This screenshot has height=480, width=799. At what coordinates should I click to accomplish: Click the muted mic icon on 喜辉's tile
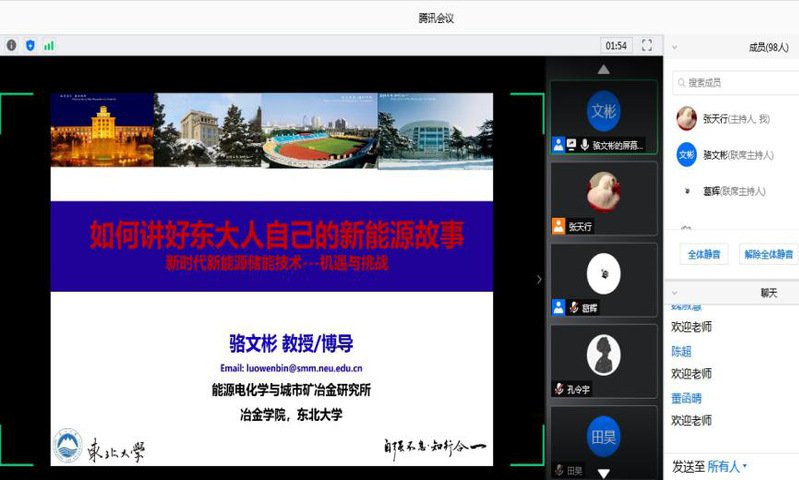574,307
